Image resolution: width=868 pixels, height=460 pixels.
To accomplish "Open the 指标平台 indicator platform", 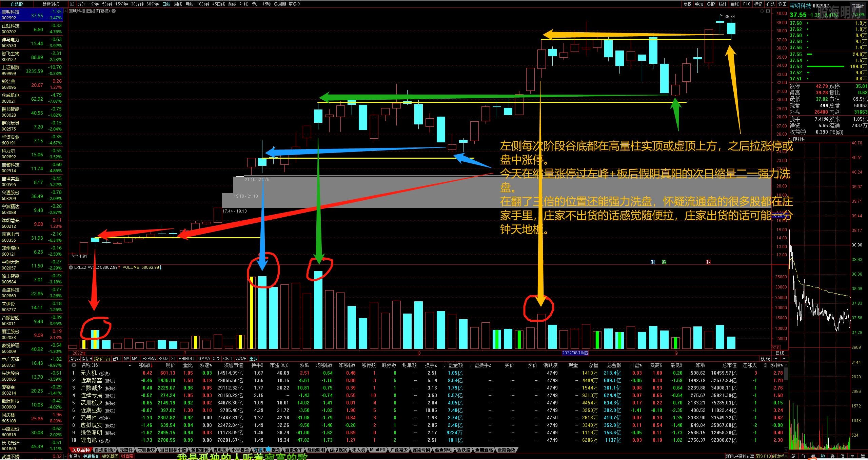I will click(102, 358).
